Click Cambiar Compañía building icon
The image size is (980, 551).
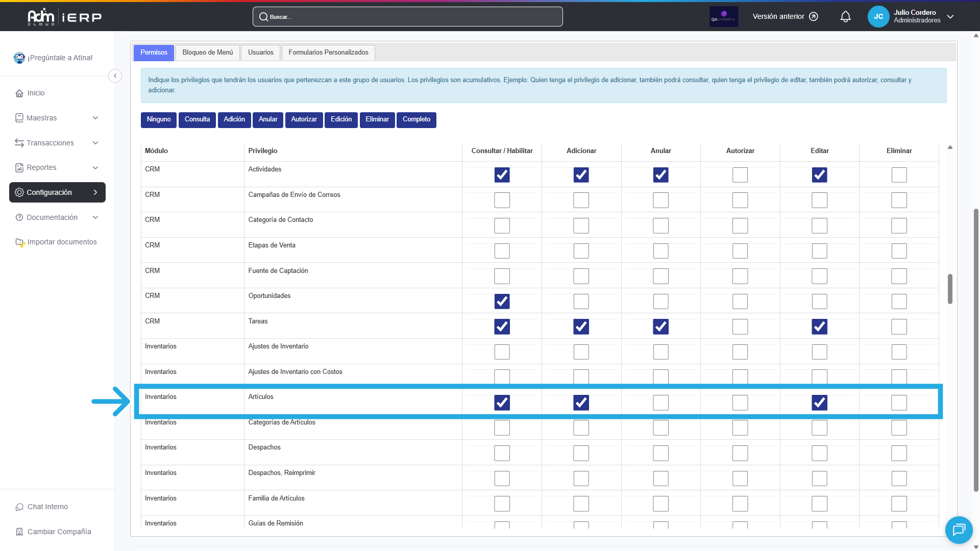pos(19,532)
